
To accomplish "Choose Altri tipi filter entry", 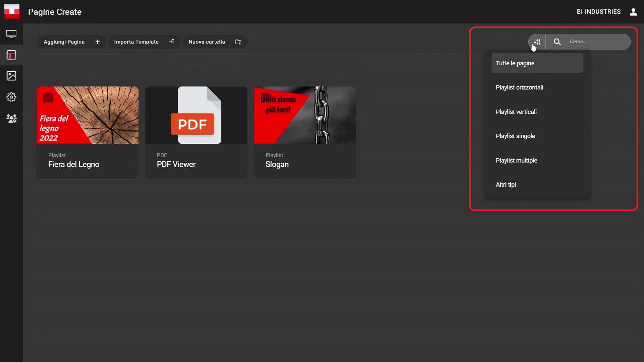I will pos(506,185).
